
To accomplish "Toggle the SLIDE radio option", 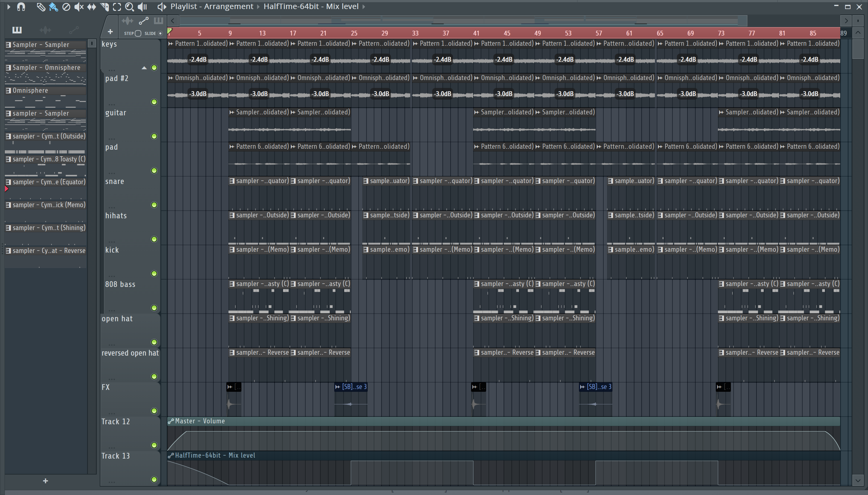I will coord(160,33).
